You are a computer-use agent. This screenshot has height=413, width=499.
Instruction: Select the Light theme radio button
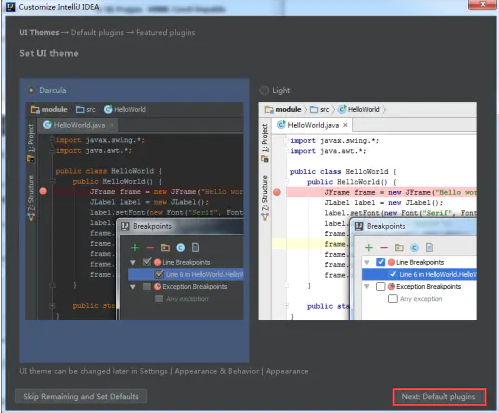[x=264, y=90]
